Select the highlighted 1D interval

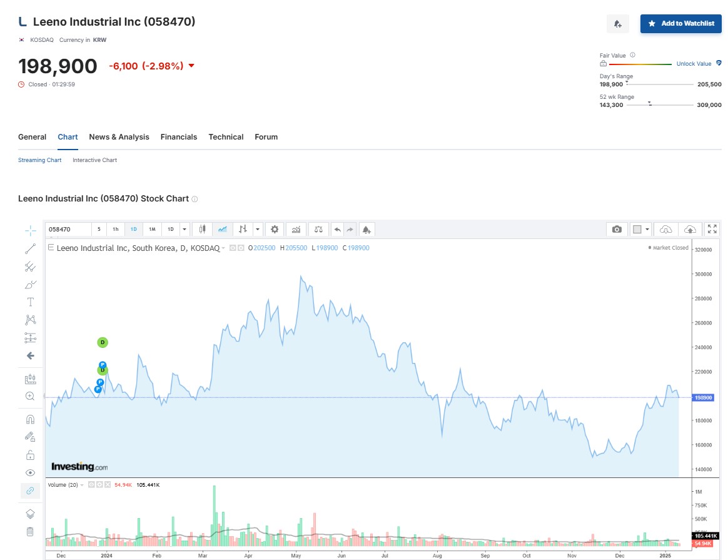134,230
